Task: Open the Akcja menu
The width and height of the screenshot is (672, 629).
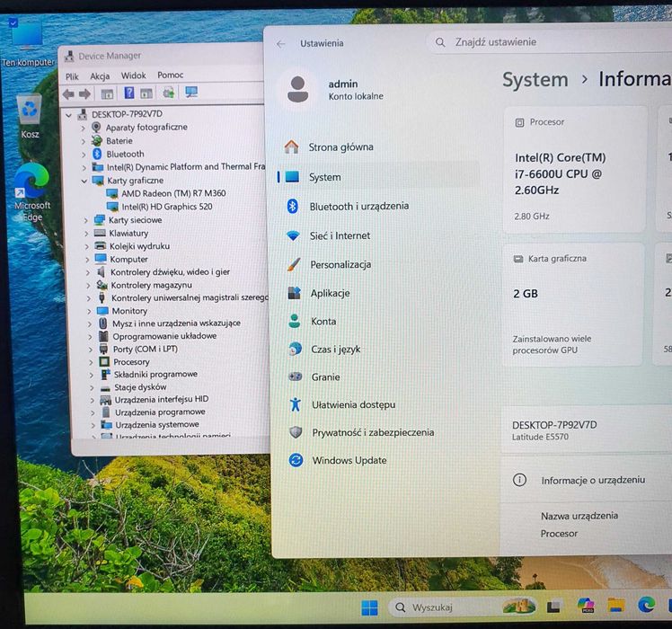Action: 100,76
